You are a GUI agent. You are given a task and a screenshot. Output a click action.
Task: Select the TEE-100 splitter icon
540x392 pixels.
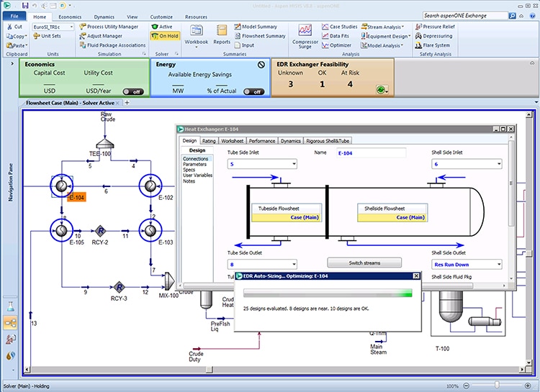[x=104, y=143]
